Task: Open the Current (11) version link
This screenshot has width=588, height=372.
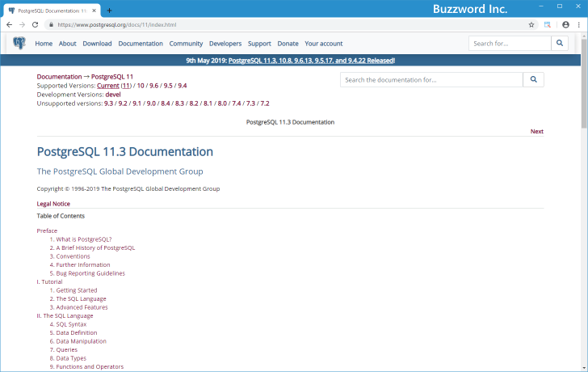Action: click(115, 86)
